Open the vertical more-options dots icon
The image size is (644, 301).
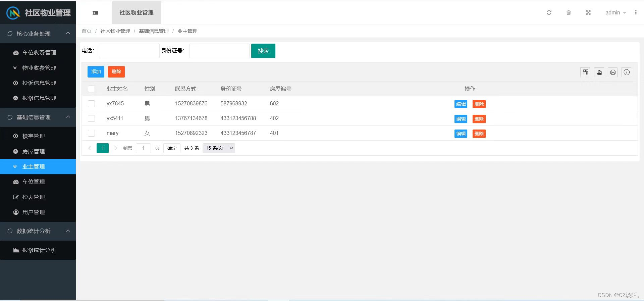tap(636, 12)
